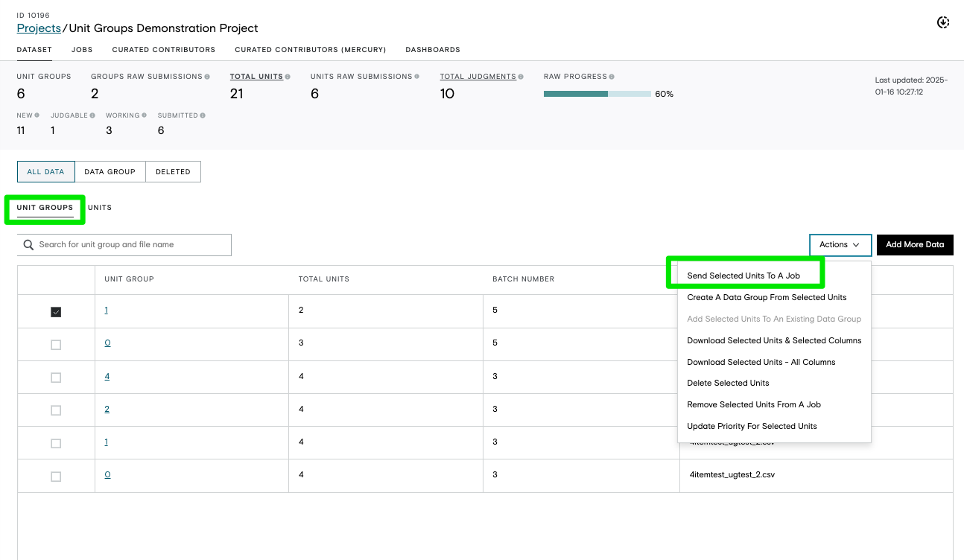Click info icon next to Total Judgments
This screenshot has height=560, width=964.
521,77
